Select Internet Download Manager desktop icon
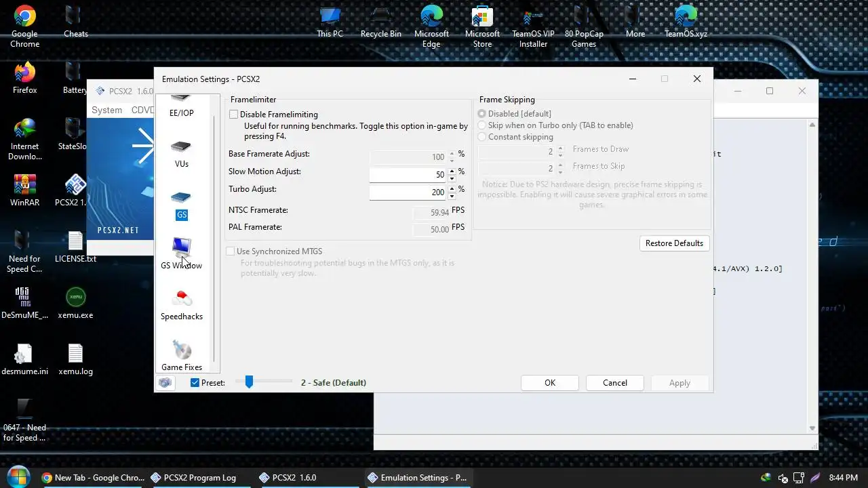868x488 pixels. point(24,139)
